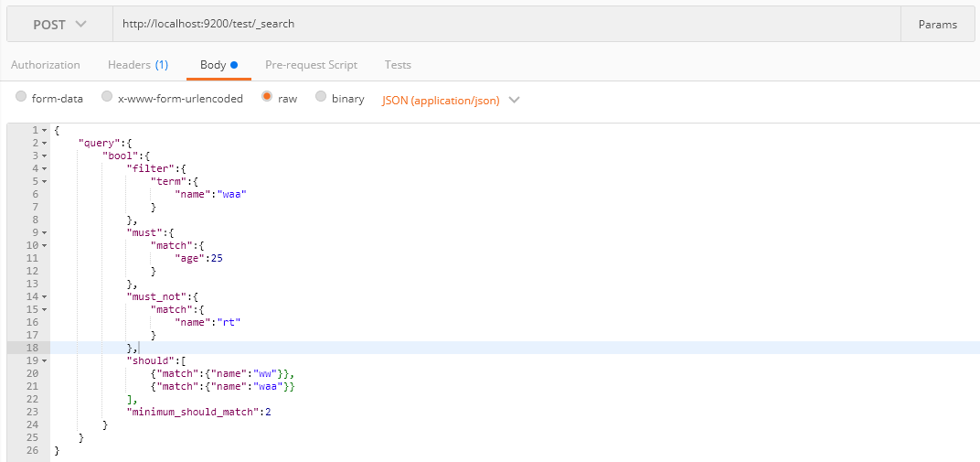This screenshot has height=462, width=980.
Task: Fold the "match" block on line 10
Action: coord(45,246)
